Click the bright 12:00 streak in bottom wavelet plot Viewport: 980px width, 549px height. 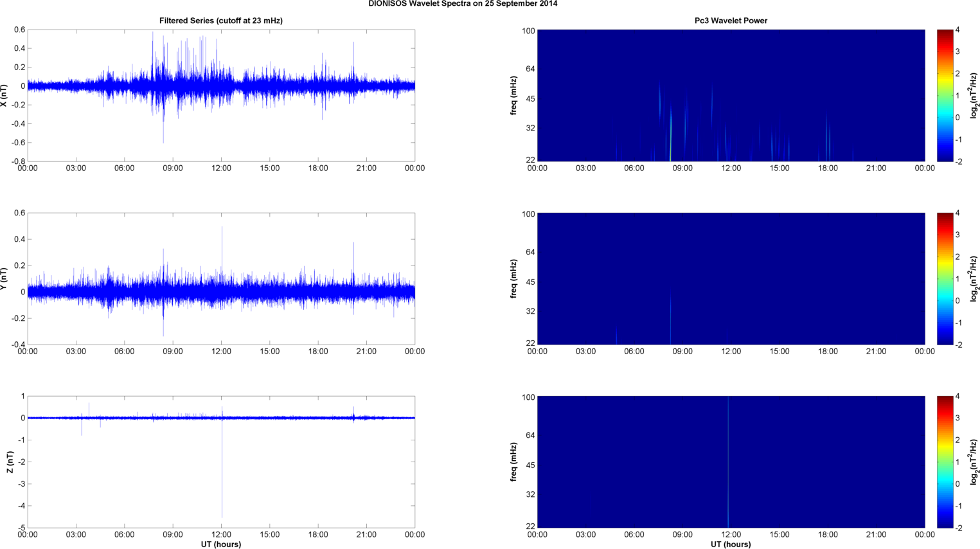(x=728, y=462)
